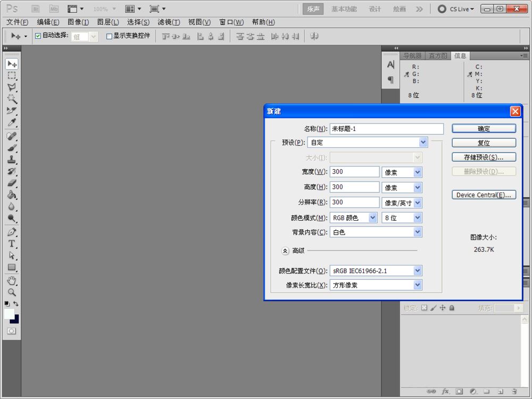Toggle lock image pixels brush icon
532x399 pixels.
(433, 307)
